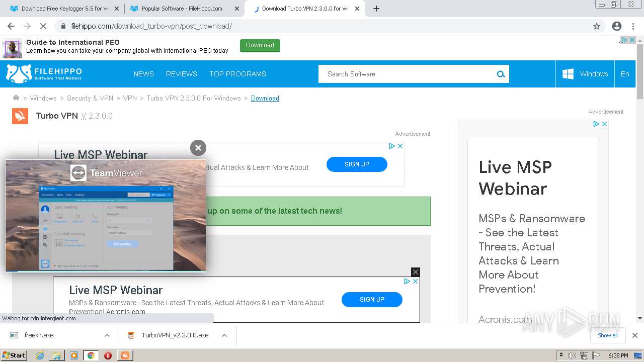
Task: Open the REVIEWS menu item
Action: click(x=182, y=74)
